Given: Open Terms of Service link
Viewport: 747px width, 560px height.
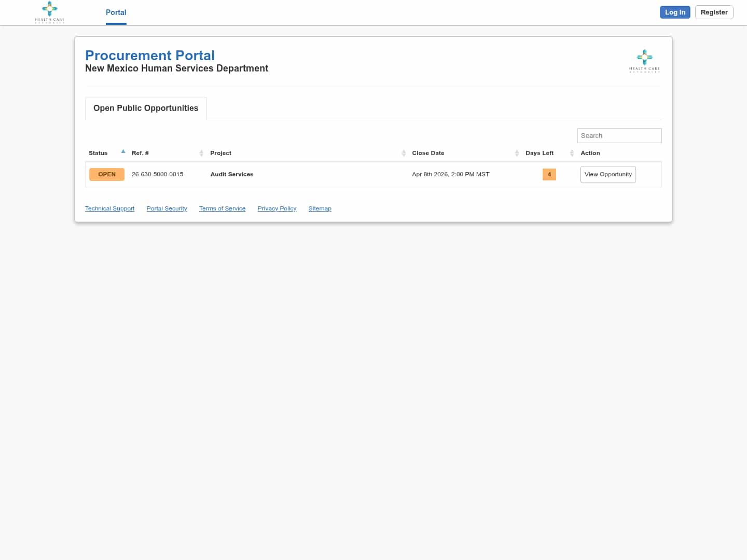Looking at the screenshot, I should pos(222,208).
